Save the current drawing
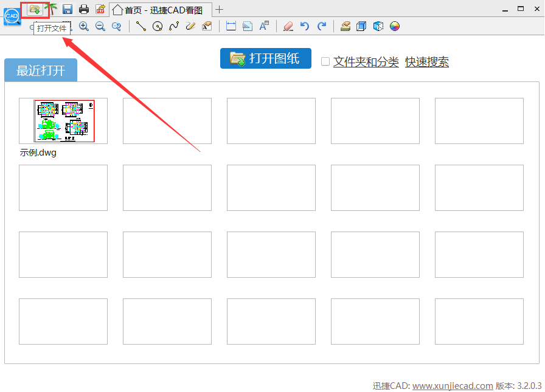The image size is (545, 392). pos(67,9)
